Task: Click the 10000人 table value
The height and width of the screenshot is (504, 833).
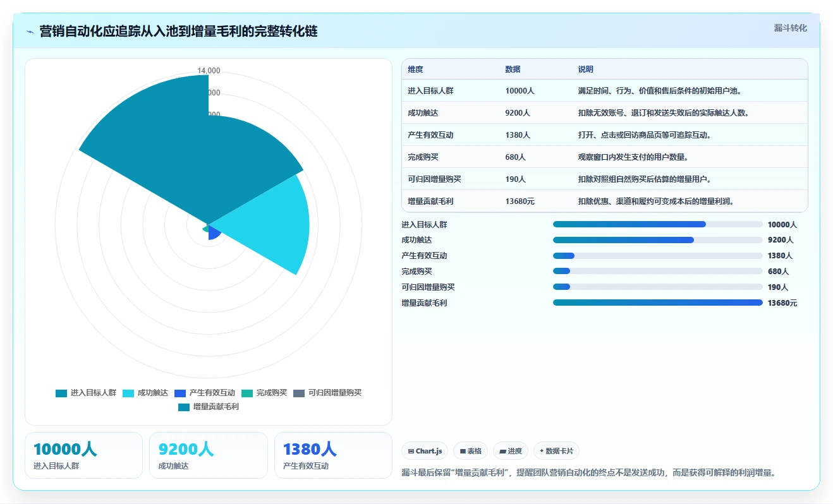Action: 520,91
